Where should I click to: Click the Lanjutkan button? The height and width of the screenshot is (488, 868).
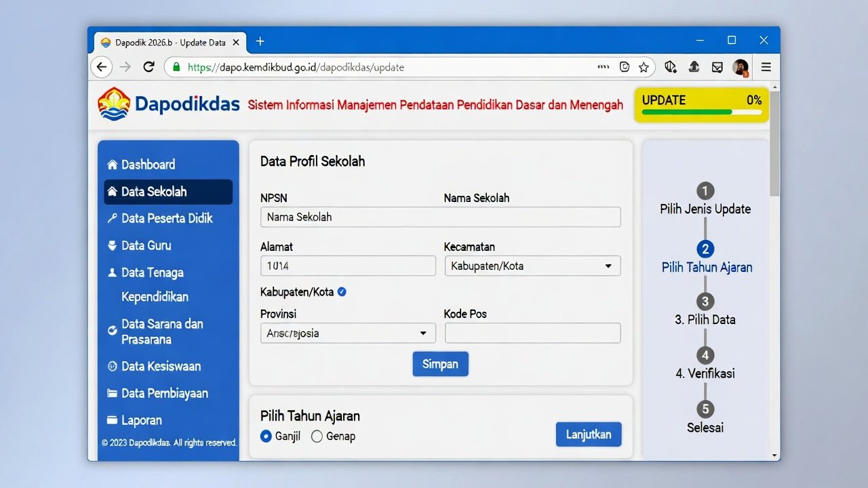pos(589,434)
